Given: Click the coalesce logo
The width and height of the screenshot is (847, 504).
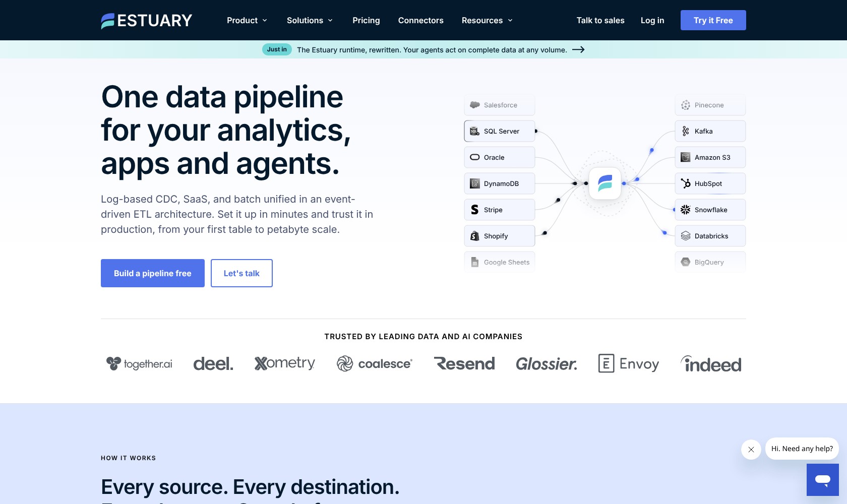Looking at the screenshot, I should tap(375, 363).
